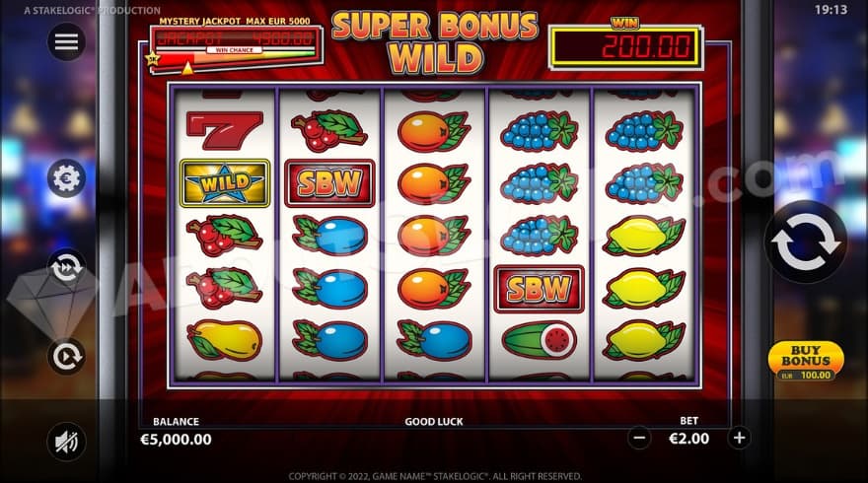
Task: Click the €2.00 bet value
Action: [689, 439]
